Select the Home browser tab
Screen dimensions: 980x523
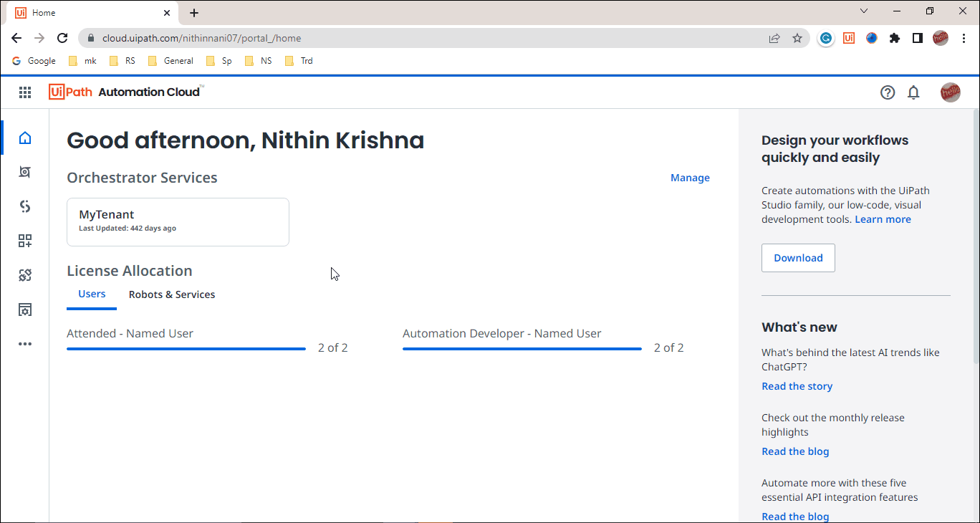pyautogui.click(x=93, y=13)
